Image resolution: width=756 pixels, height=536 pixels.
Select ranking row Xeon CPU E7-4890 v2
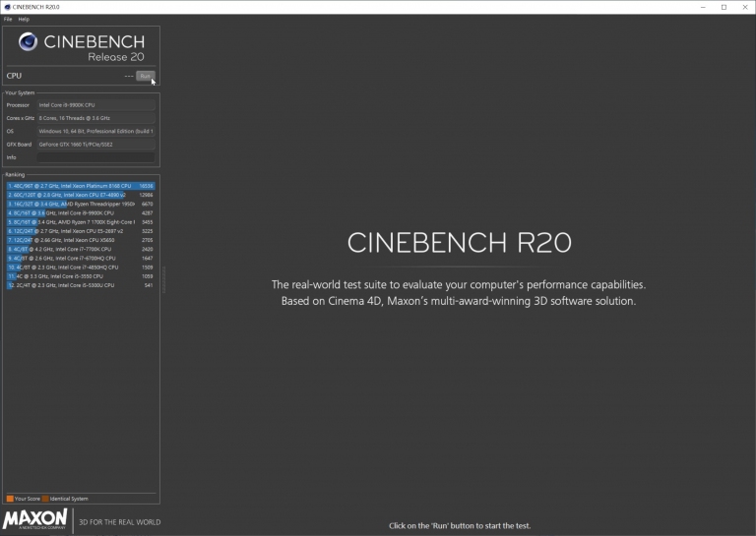pos(81,195)
